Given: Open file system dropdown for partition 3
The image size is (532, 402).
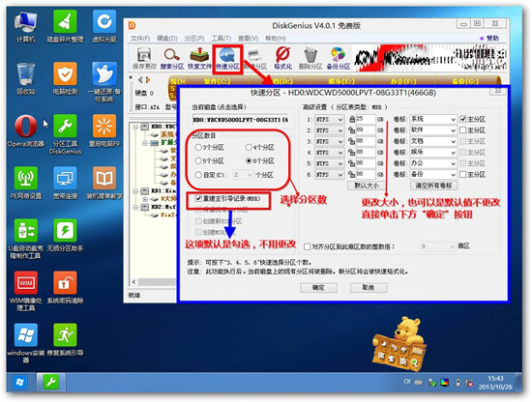Looking at the screenshot, I should [x=329, y=141].
